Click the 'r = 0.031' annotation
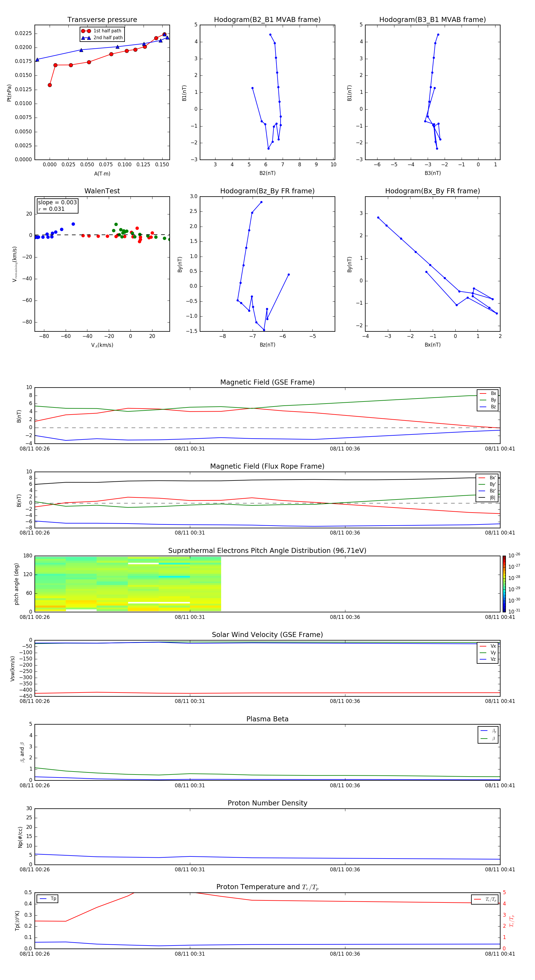Viewport: 535px width, 980px height. pyautogui.click(x=51, y=209)
